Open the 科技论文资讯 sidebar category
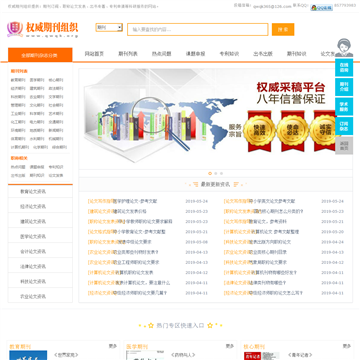Screen dimensions: 360x360 (x=40, y=281)
